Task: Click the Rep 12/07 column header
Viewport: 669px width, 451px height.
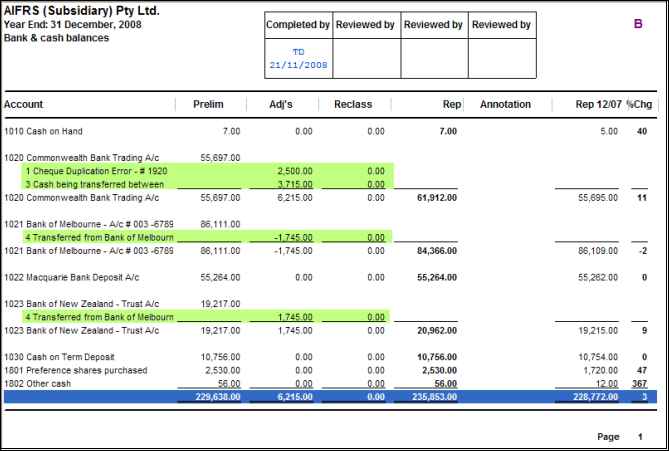Action: (x=598, y=105)
